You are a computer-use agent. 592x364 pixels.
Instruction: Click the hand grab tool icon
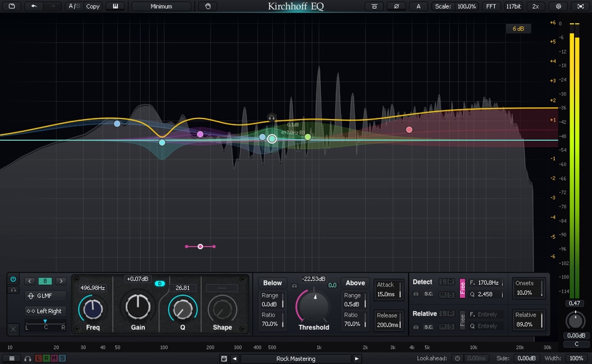click(208, 6)
